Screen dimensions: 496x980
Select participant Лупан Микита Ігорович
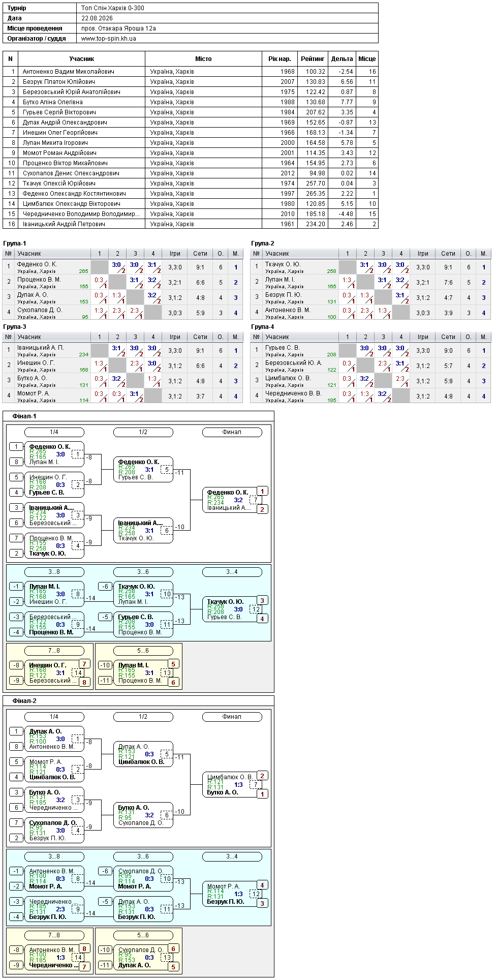pyautogui.click(x=55, y=143)
